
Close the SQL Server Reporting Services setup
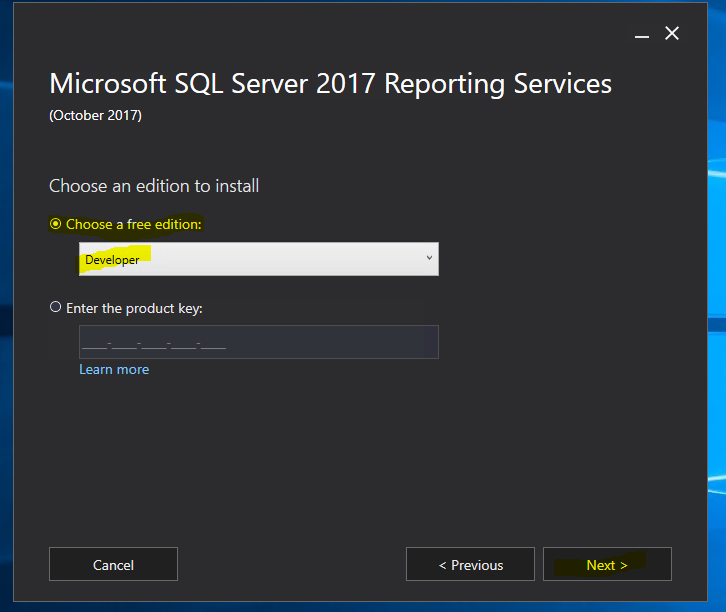point(672,33)
